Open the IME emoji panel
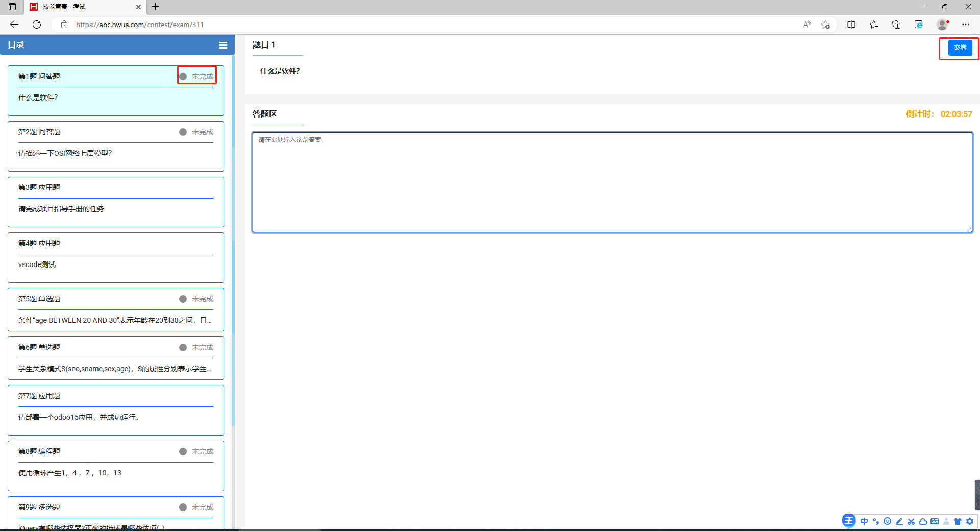Image resolution: width=980 pixels, height=531 pixels. coord(887,521)
